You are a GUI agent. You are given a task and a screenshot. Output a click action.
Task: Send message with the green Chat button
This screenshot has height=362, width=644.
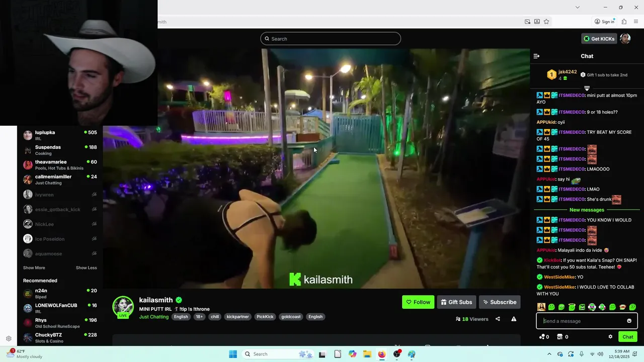(x=628, y=337)
